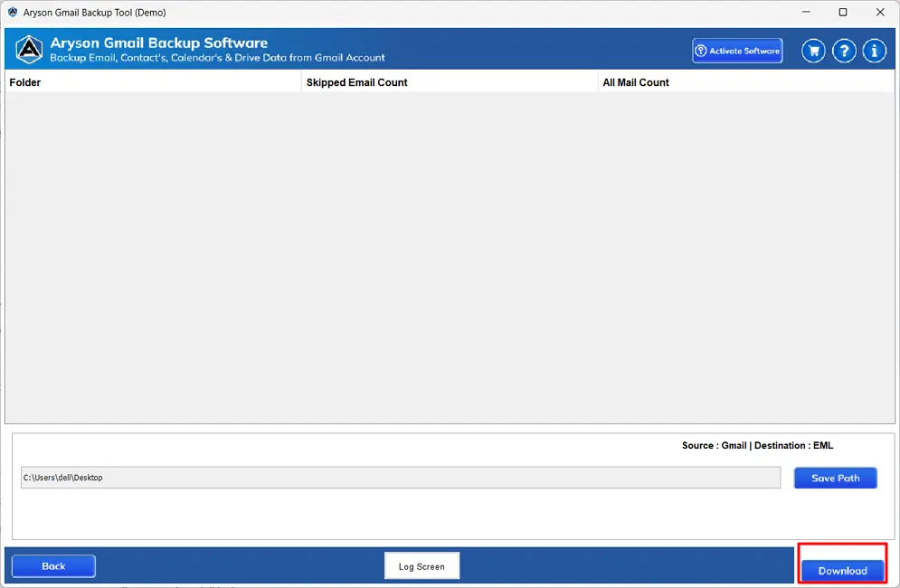Click the Source Gmail Destination EML label

click(757, 446)
